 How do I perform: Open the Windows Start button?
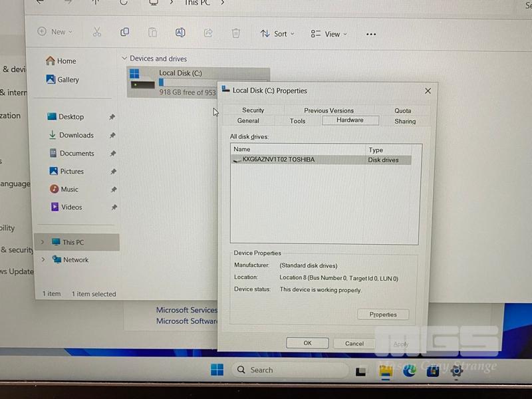click(217, 370)
